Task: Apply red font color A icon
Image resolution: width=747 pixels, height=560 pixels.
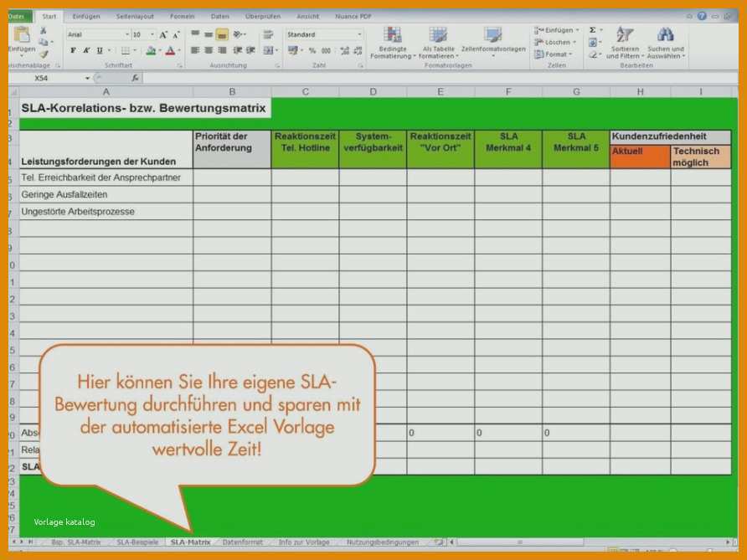Action: pos(170,50)
